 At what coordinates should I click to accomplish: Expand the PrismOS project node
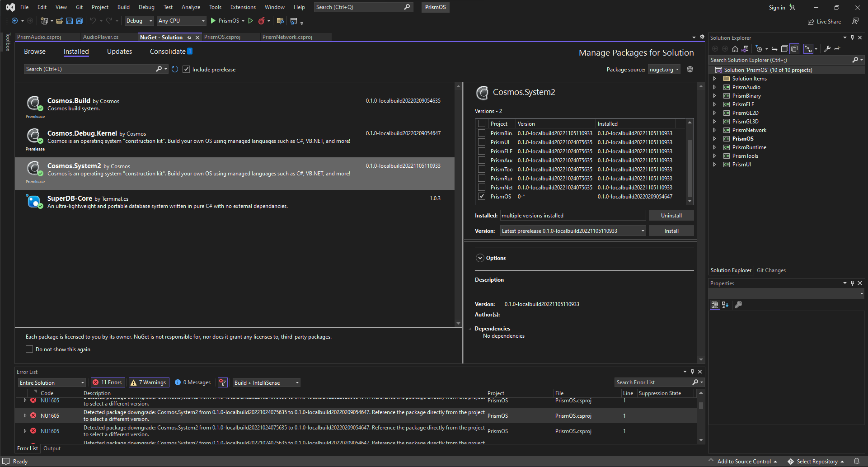(714, 138)
